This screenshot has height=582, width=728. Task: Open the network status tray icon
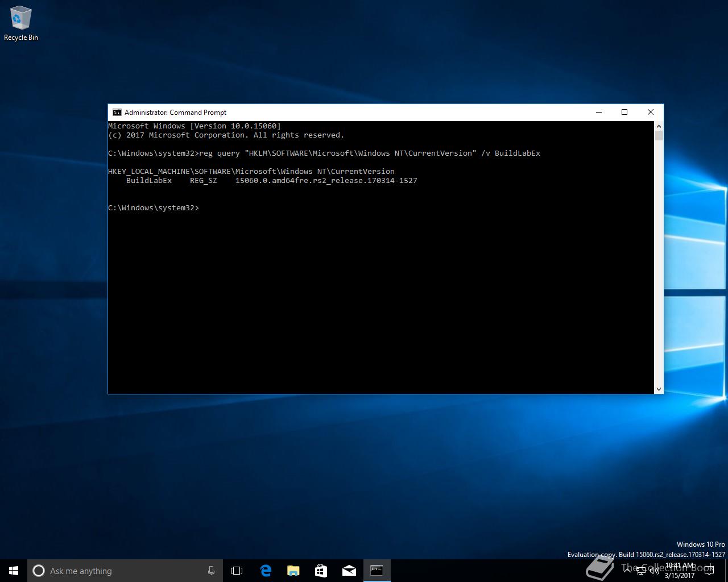(x=641, y=571)
